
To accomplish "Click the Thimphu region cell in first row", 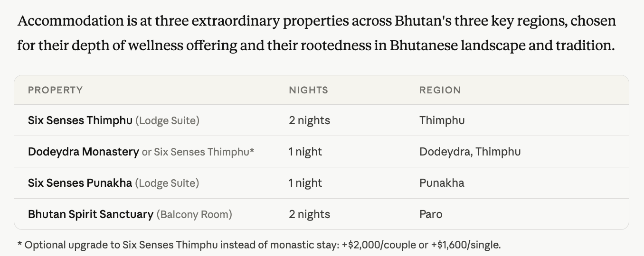I will coord(442,120).
